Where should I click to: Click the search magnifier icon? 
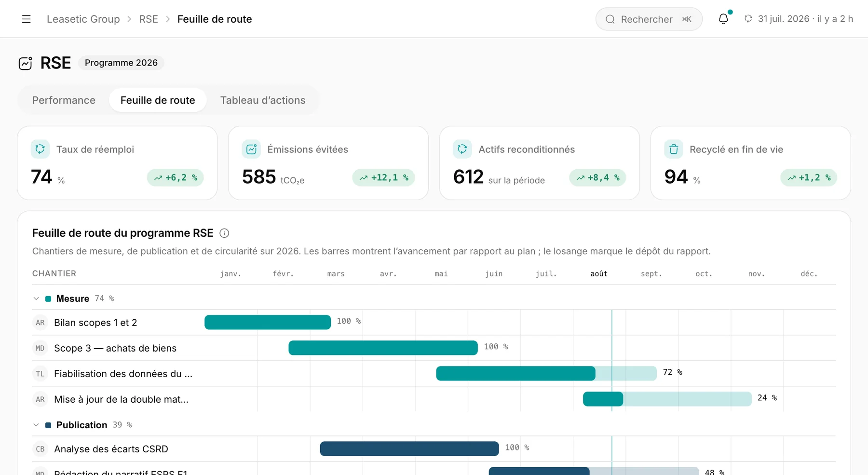[610, 19]
